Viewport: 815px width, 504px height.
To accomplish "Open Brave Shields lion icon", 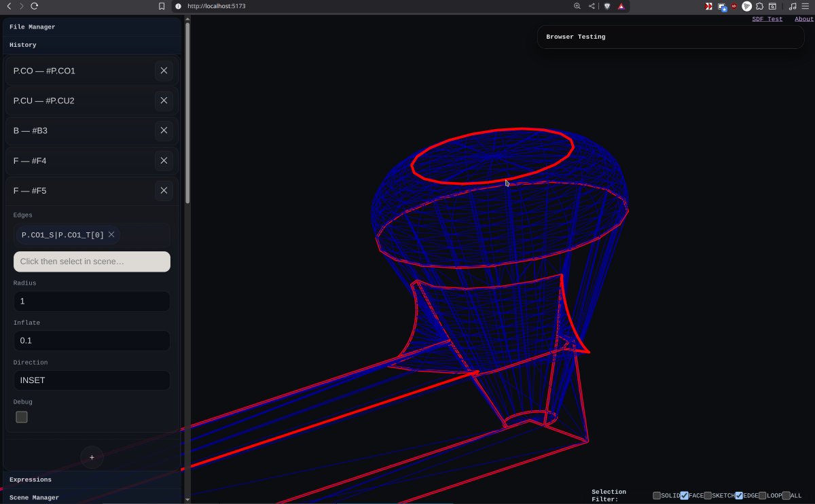I will click(x=607, y=6).
